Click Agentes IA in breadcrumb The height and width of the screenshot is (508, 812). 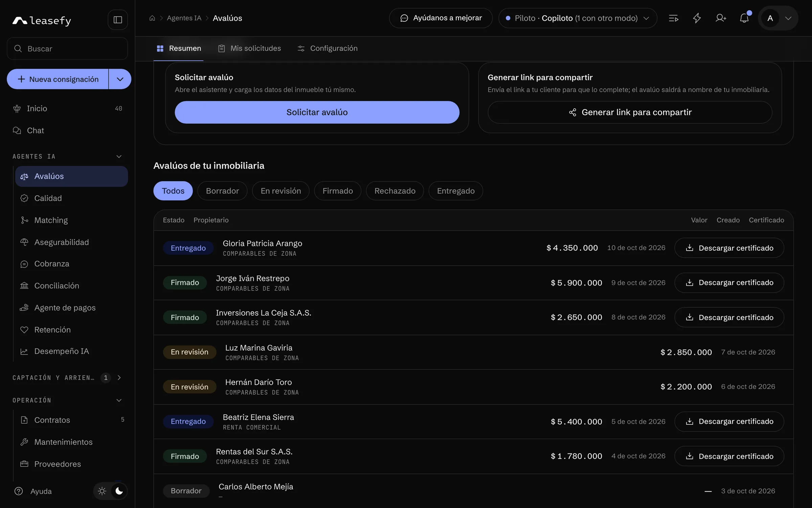[x=184, y=18]
